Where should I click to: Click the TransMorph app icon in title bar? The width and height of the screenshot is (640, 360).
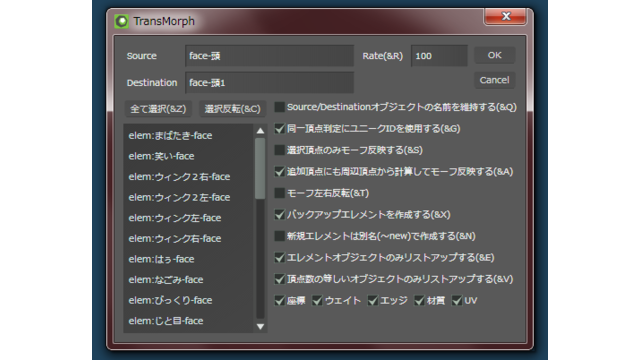121,21
